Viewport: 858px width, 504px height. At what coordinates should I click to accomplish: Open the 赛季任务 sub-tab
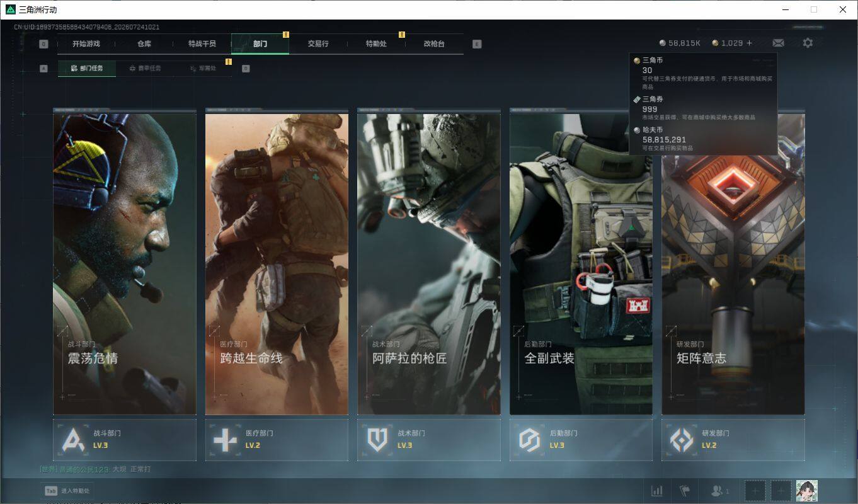click(145, 68)
